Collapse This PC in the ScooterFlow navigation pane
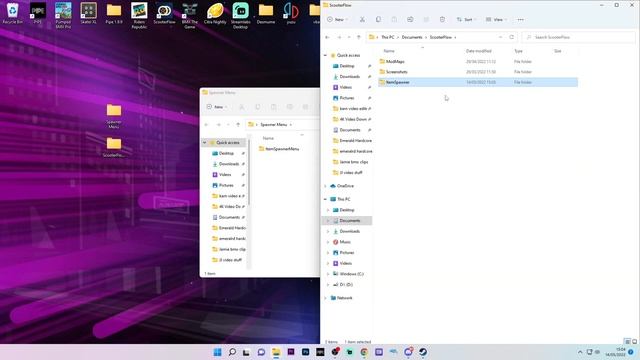 (325, 199)
